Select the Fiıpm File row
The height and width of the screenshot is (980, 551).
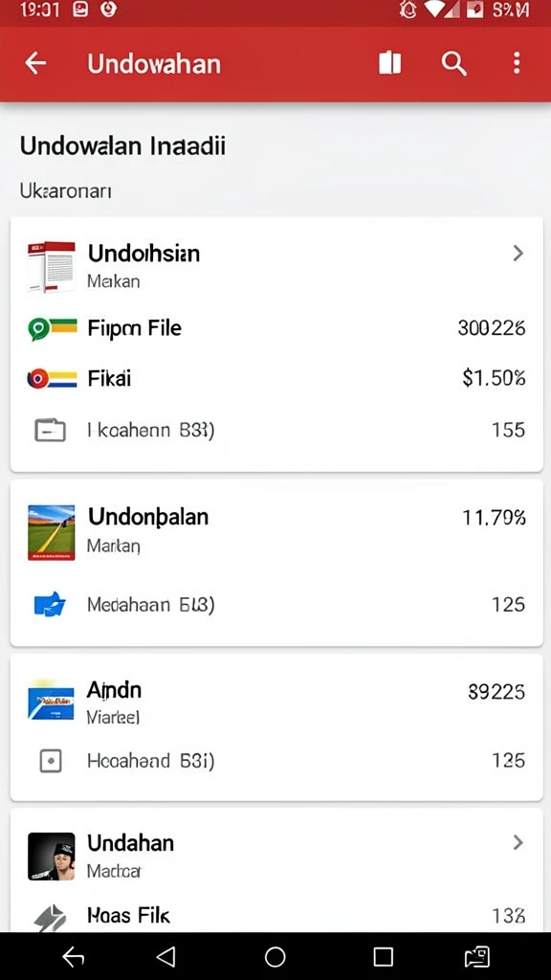click(276, 328)
